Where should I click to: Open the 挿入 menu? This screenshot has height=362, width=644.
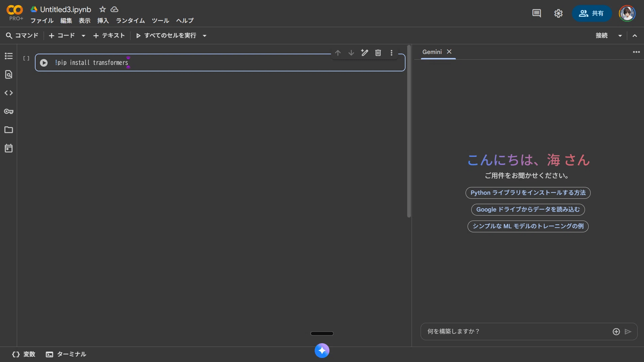(x=103, y=21)
